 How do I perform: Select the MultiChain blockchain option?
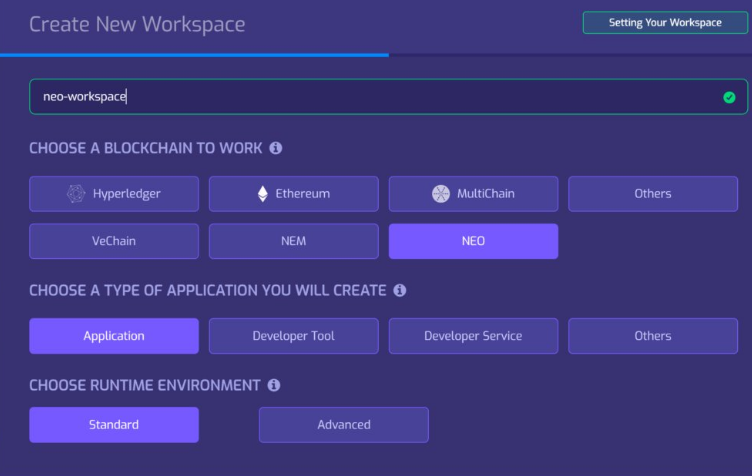[x=473, y=194]
